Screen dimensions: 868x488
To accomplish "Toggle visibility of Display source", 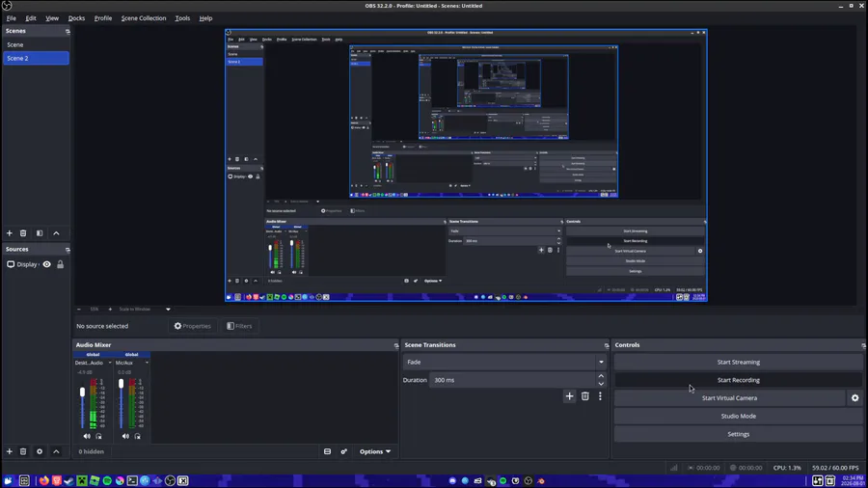I will (47, 264).
